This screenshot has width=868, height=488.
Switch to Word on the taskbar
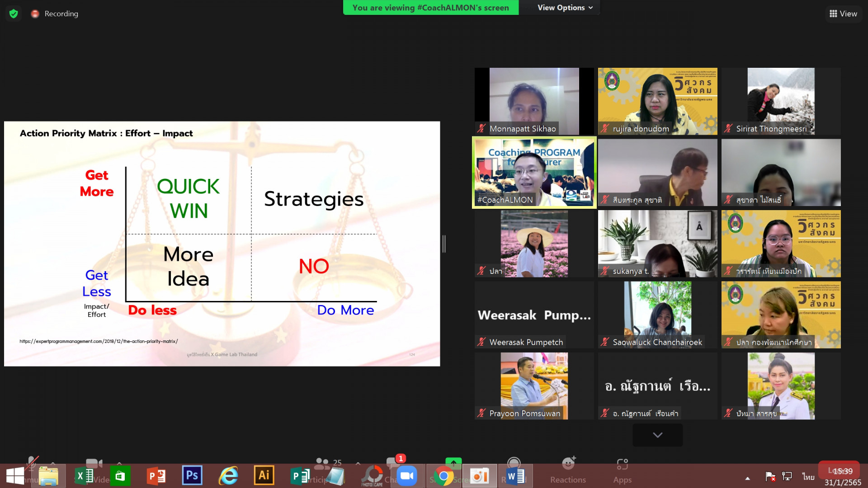tap(515, 476)
